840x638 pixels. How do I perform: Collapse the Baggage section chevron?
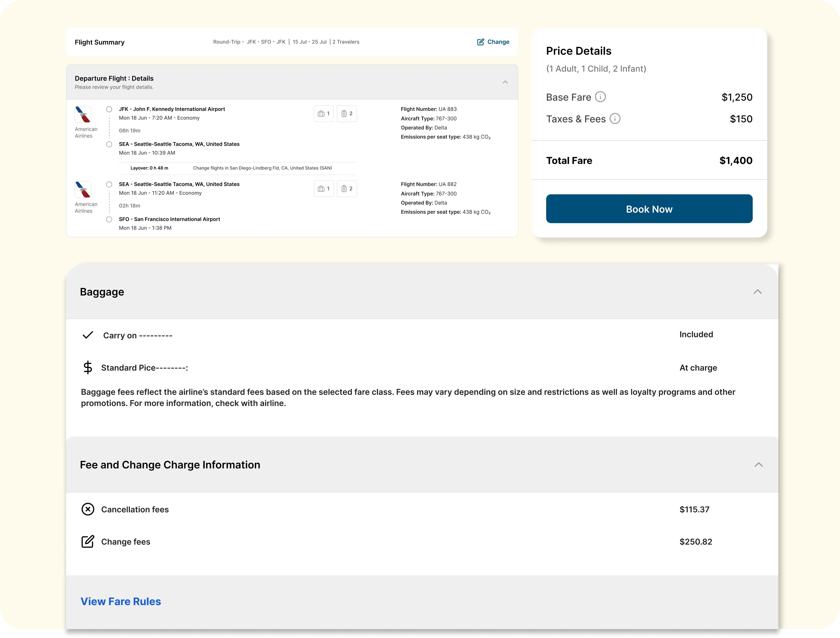(x=757, y=292)
